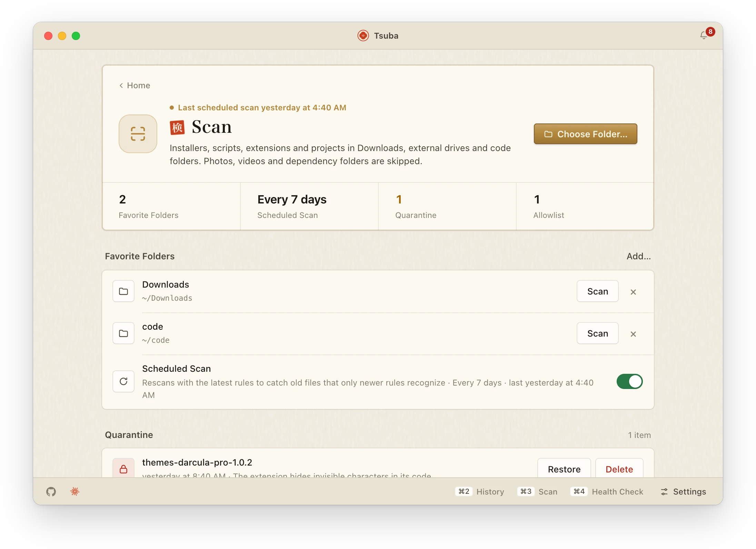The height and width of the screenshot is (549, 756).
Task: Open the Choose Folder button
Action: [586, 134]
